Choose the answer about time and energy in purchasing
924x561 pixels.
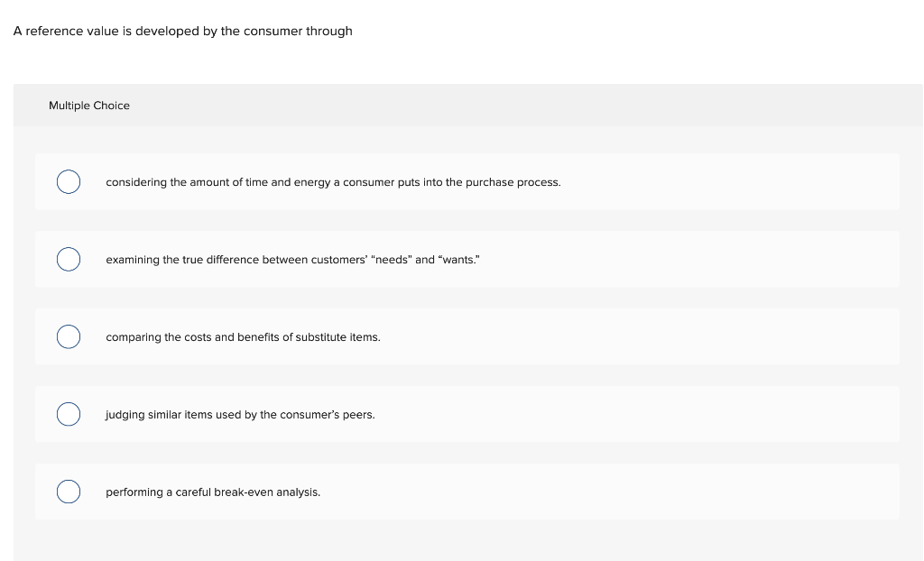[334, 181]
